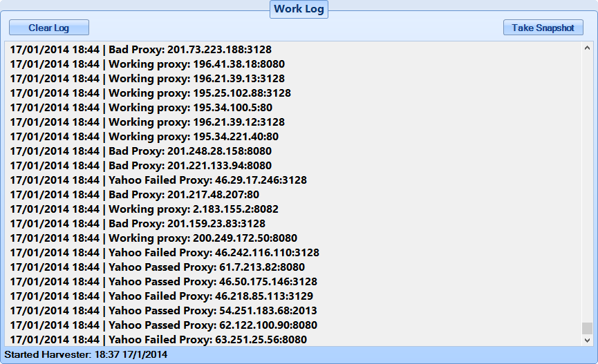Image resolution: width=598 pixels, height=364 pixels.
Task: Select log row Working proxy 2.183.155.2:8082
Action: pos(144,209)
